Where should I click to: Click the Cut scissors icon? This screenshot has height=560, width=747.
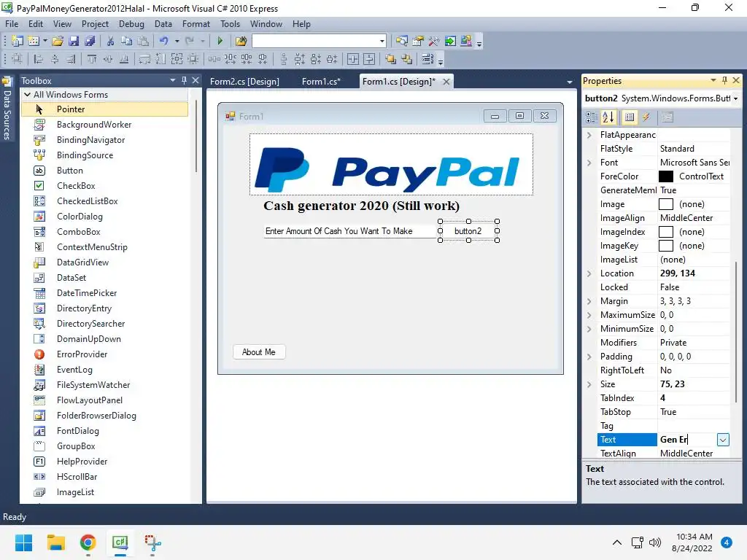tap(110, 41)
